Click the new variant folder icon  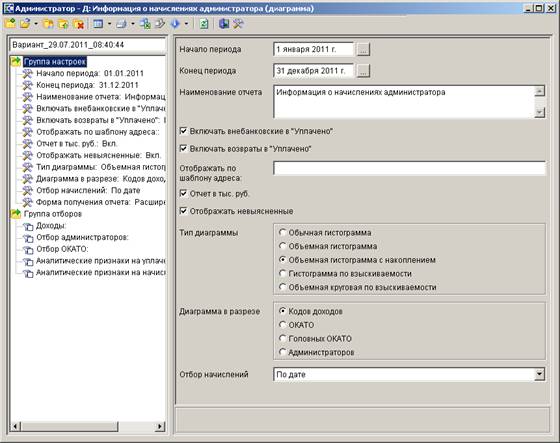click(x=10, y=24)
